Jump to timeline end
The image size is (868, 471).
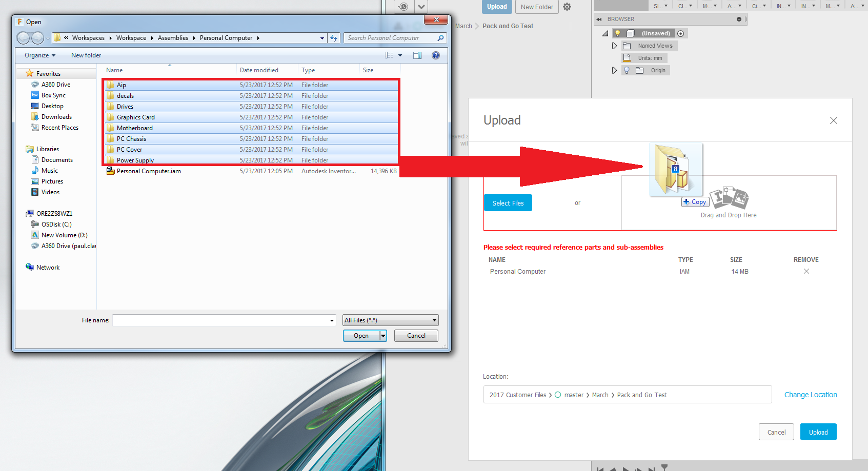(x=651, y=468)
